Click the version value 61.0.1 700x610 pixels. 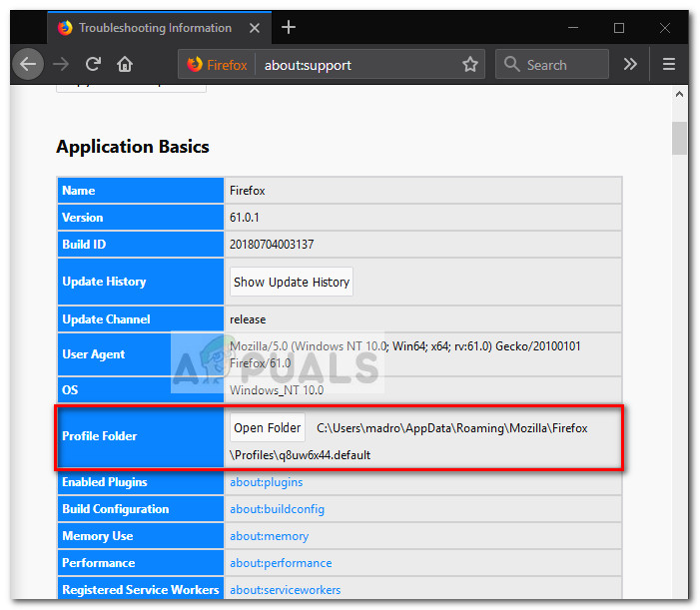tap(245, 218)
